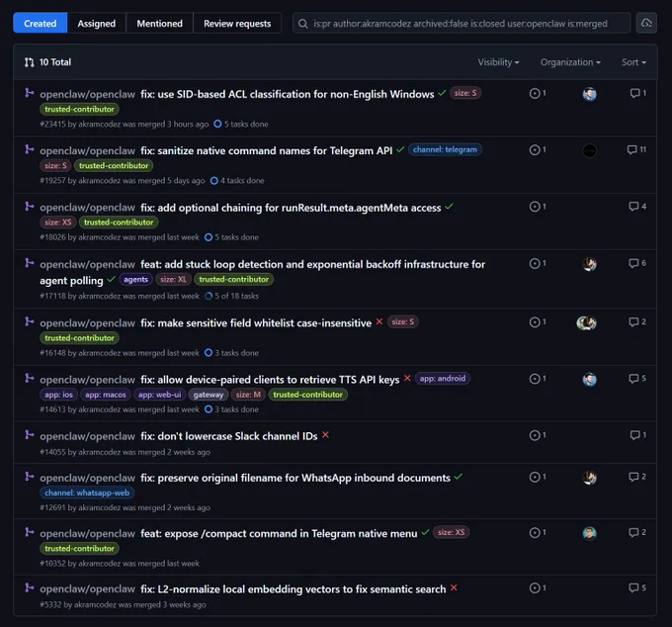Filter by size: M label
672x627 pixels.
tap(248, 395)
